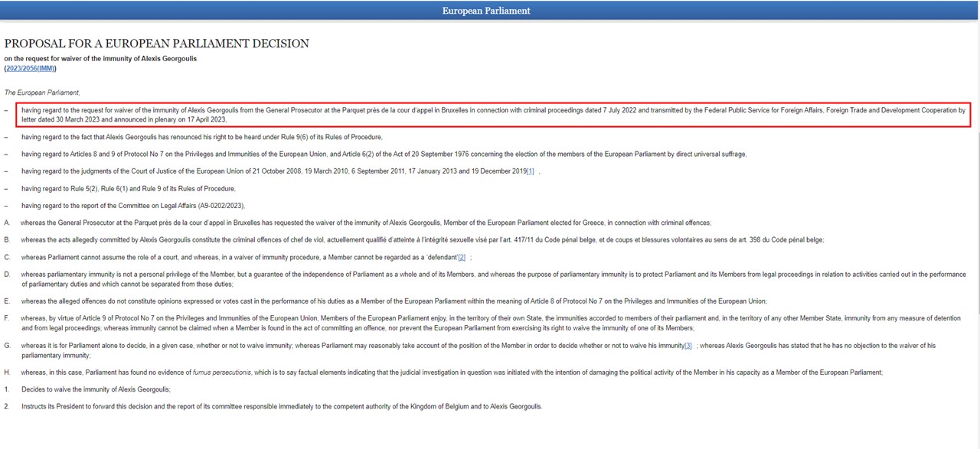Open the 2023/2056(IMM) procedure link
980x449 pixels.
30,69
